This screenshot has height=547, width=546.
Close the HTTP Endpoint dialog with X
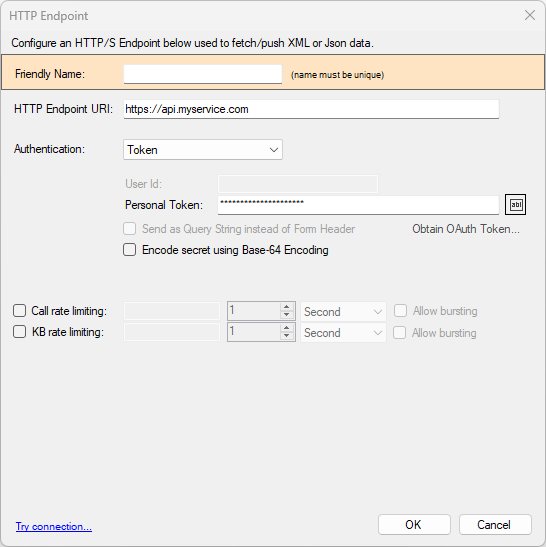pyautogui.click(x=530, y=15)
